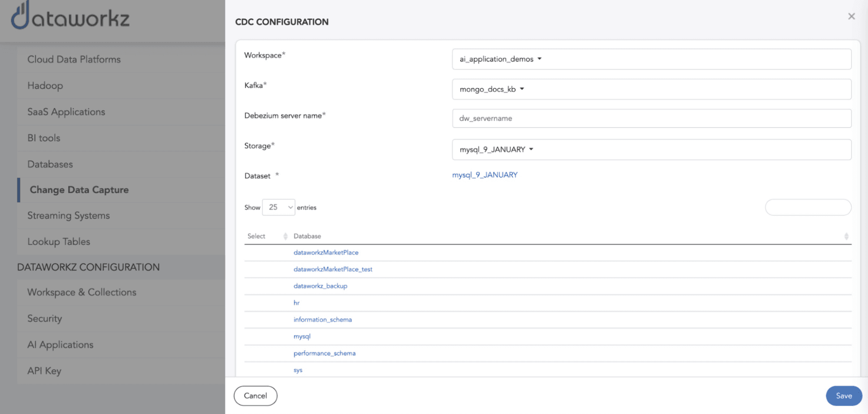This screenshot has width=868, height=414.
Task: Save the CDC configuration
Action: click(843, 396)
